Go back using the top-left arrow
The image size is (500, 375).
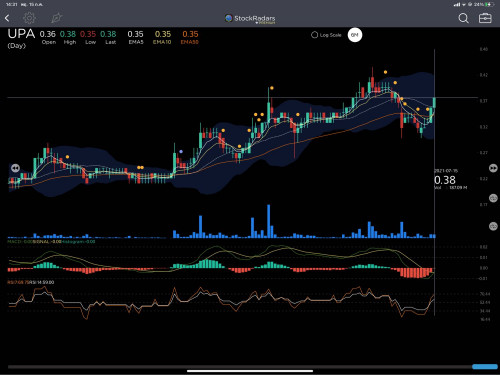[x=7, y=18]
